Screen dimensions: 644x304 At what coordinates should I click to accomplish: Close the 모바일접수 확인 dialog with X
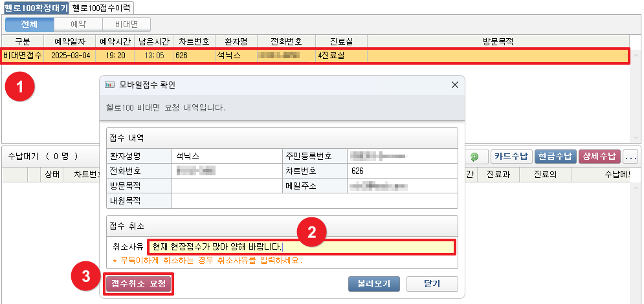[x=455, y=85]
